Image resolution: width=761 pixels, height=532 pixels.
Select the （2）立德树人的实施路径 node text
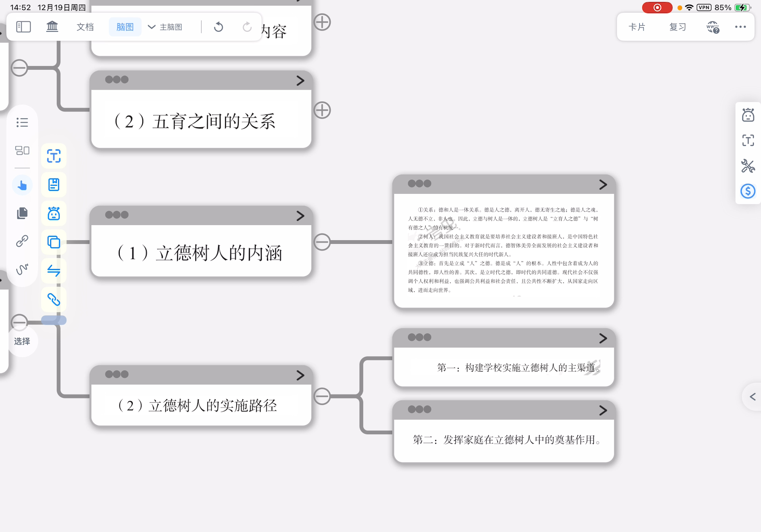(197, 406)
